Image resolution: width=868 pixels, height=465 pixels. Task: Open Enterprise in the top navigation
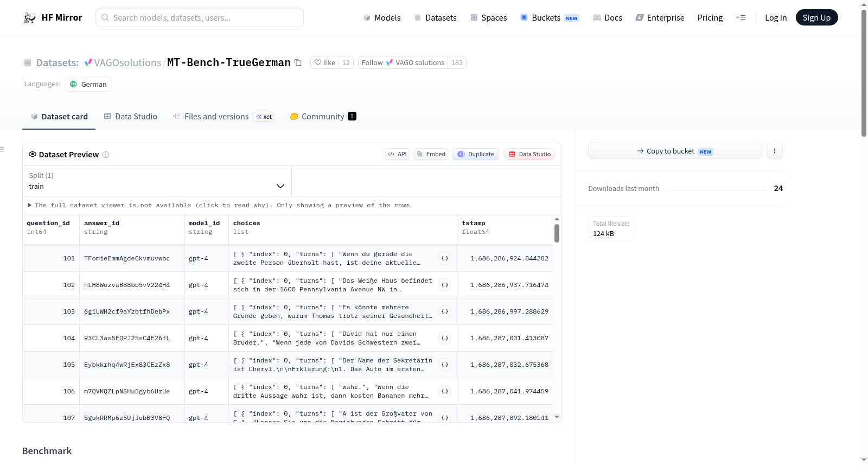pos(660,17)
